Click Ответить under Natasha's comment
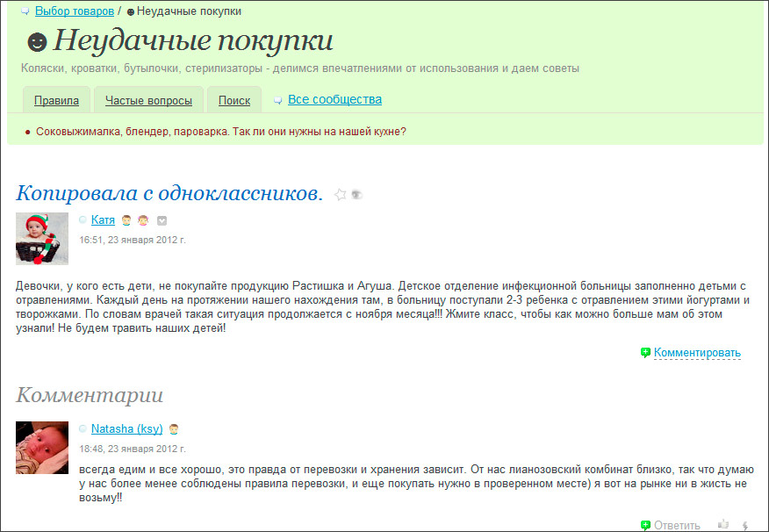Viewport: 769px width, 532px height. (x=677, y=525)
